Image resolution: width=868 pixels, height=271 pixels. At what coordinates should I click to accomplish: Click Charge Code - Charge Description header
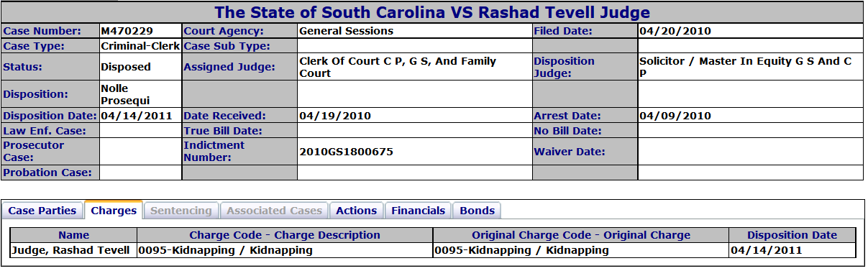click(285, 235)
